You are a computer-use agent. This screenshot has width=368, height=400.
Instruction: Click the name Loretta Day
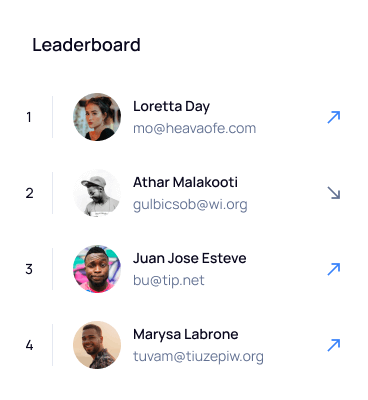point(172,107)
